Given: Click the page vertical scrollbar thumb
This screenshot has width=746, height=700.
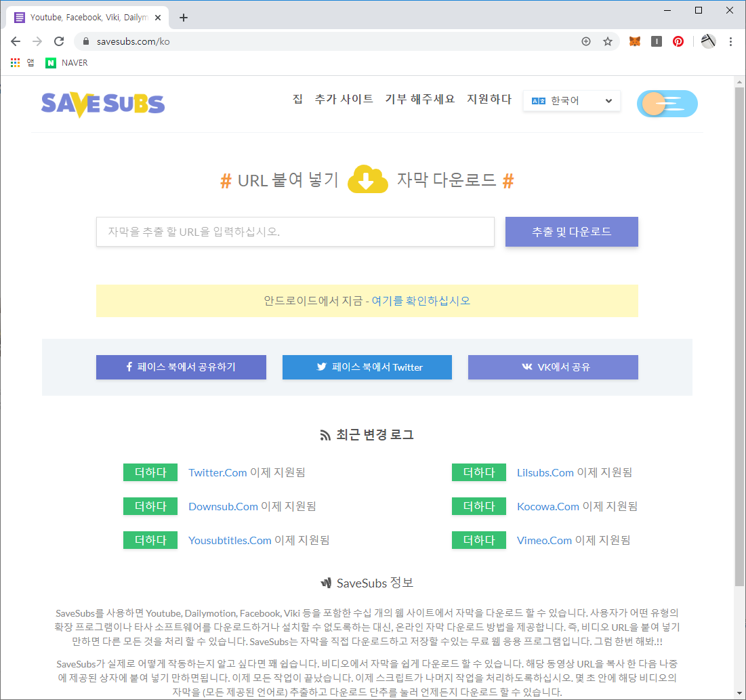Looking at the screenshot, I should pos(739,336).
